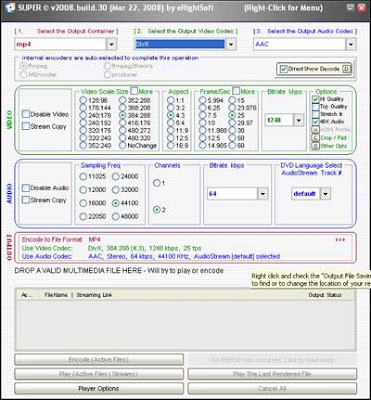
Task: Click the Output Container mp4 field
Action: tap(60, 44)
